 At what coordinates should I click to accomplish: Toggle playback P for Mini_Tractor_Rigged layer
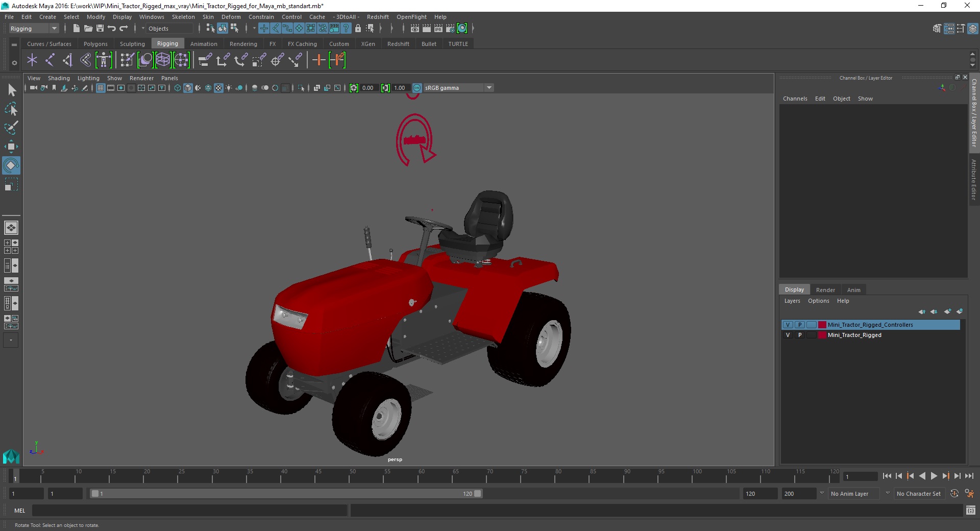800,335
